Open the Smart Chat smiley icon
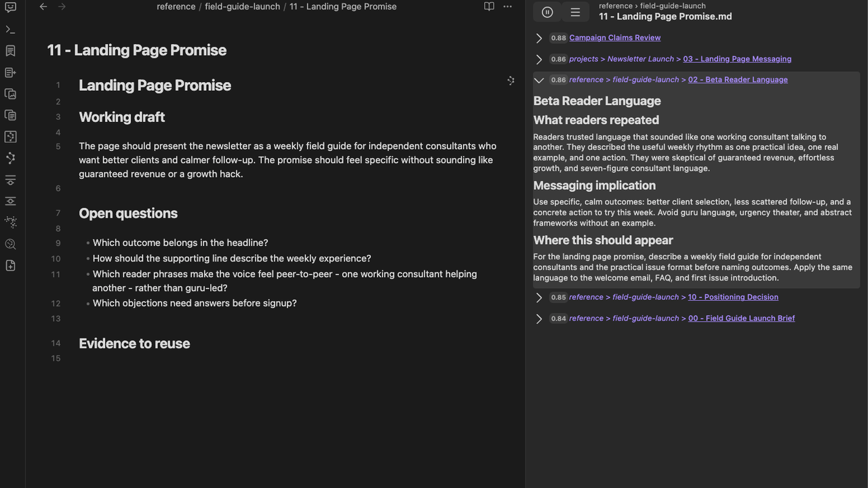This screenshot has height=488, width=868. click(x=10, y=8)
